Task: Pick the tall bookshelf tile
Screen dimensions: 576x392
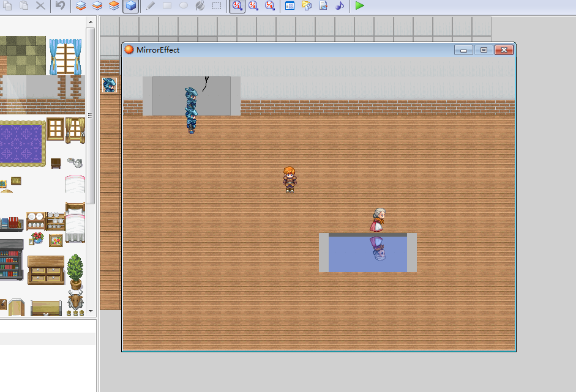Action: click(11, 261)
